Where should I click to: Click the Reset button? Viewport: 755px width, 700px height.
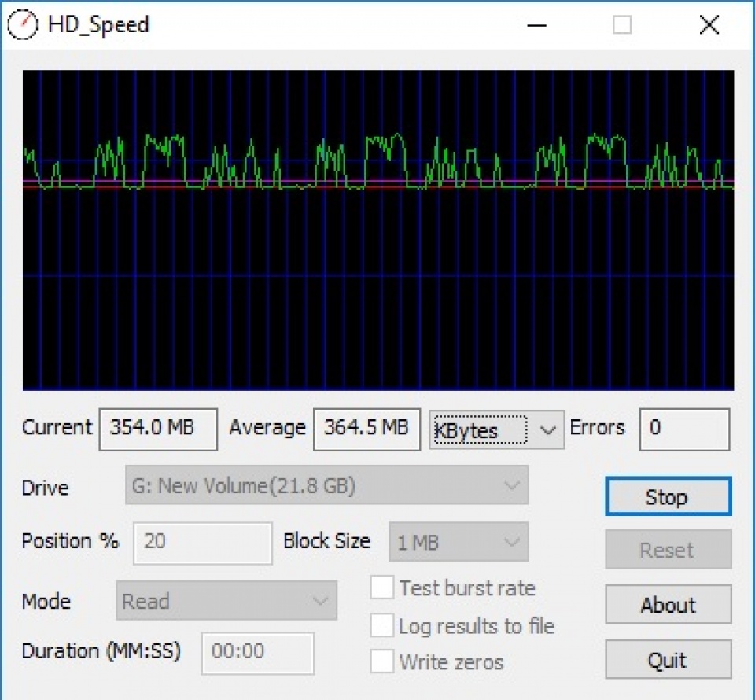(668, 550)
